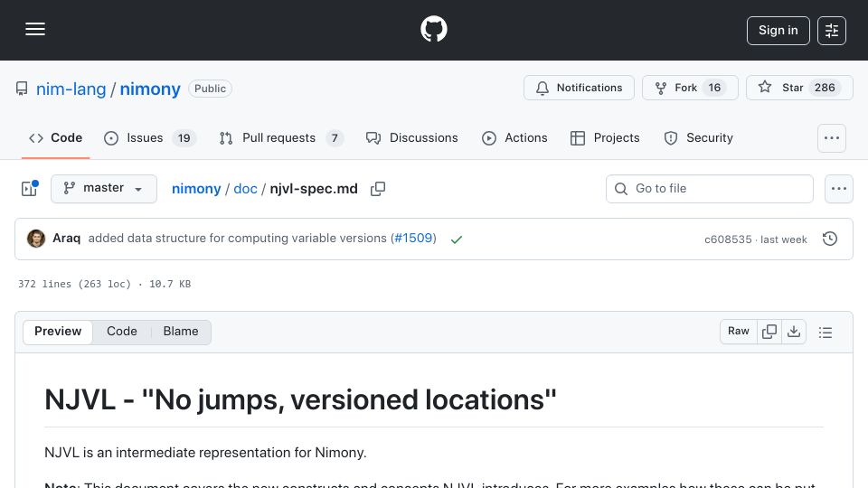Navigate to the doc folder breadcrumb
The height and width of the screenshot is (488, 868).
[245, 189]
